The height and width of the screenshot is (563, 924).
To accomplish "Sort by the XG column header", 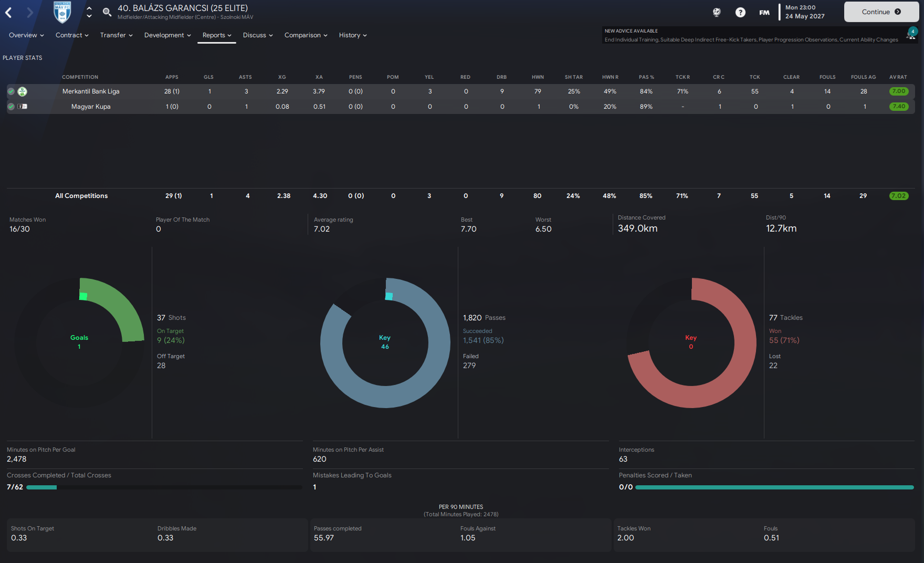I will (282, 77).
